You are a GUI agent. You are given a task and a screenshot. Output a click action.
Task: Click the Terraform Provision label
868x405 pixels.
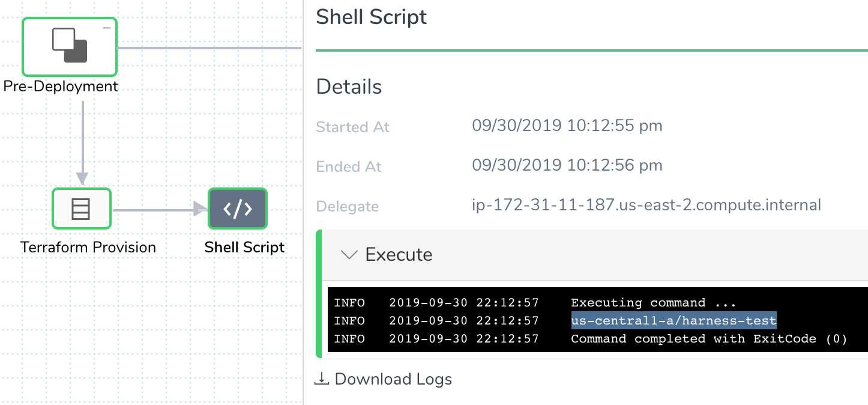click(x=88, y=247)
